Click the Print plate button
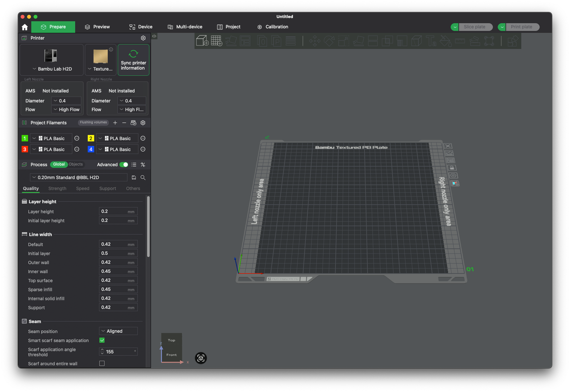 pyautogui.click(x=521, y=27)
